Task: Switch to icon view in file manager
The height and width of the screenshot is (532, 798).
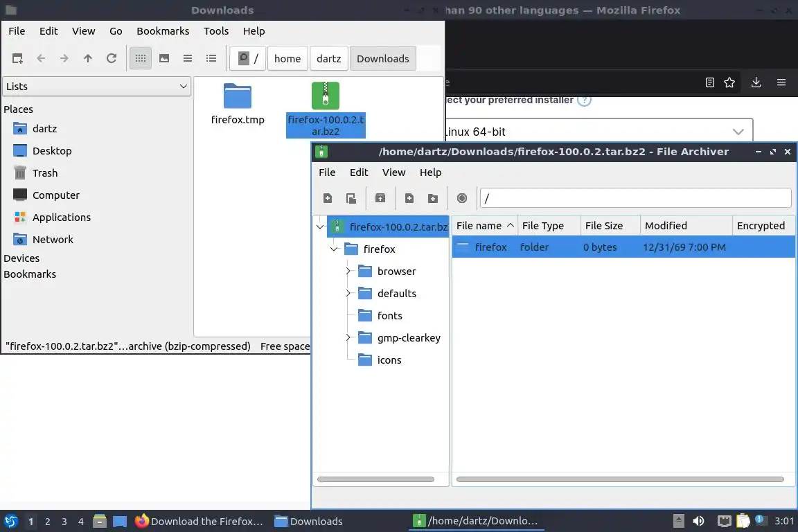Action: 141,59
